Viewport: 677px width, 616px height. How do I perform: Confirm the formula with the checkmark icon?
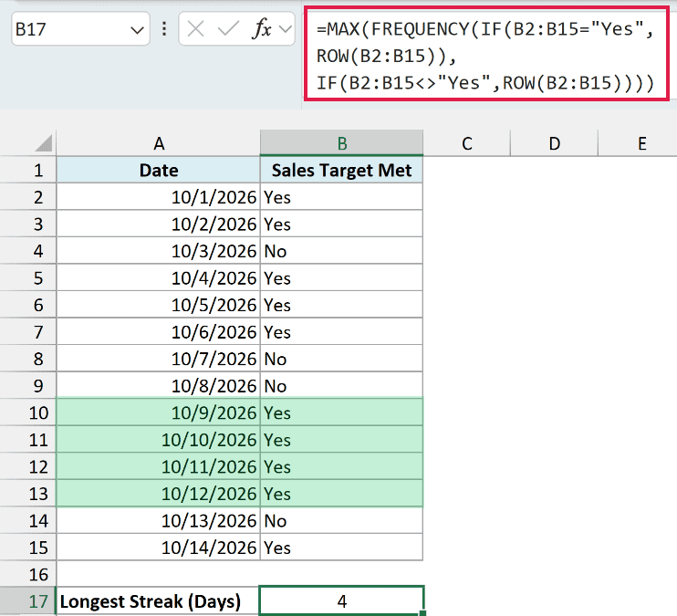click(228, 29)
